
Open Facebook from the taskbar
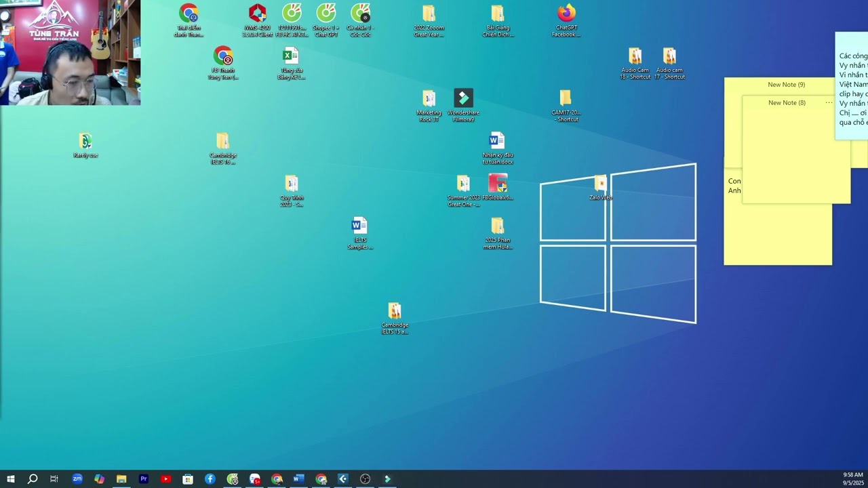tap(210, 479)
